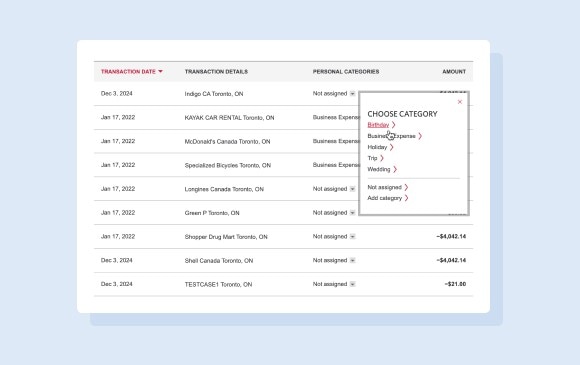Open category dropdown for Longines Canada row
580x365 pixels.
[x=352, y=189]
